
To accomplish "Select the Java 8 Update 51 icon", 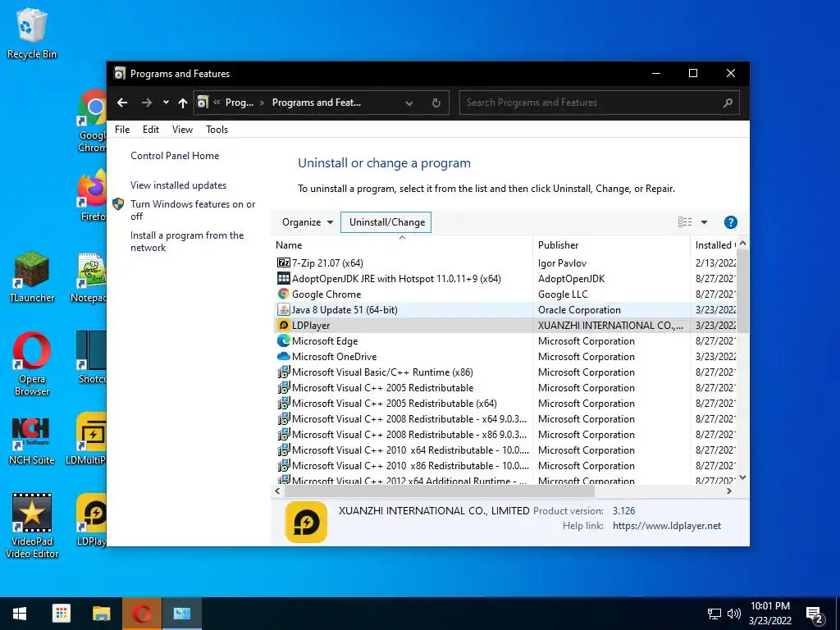I will tap(283, 309).
